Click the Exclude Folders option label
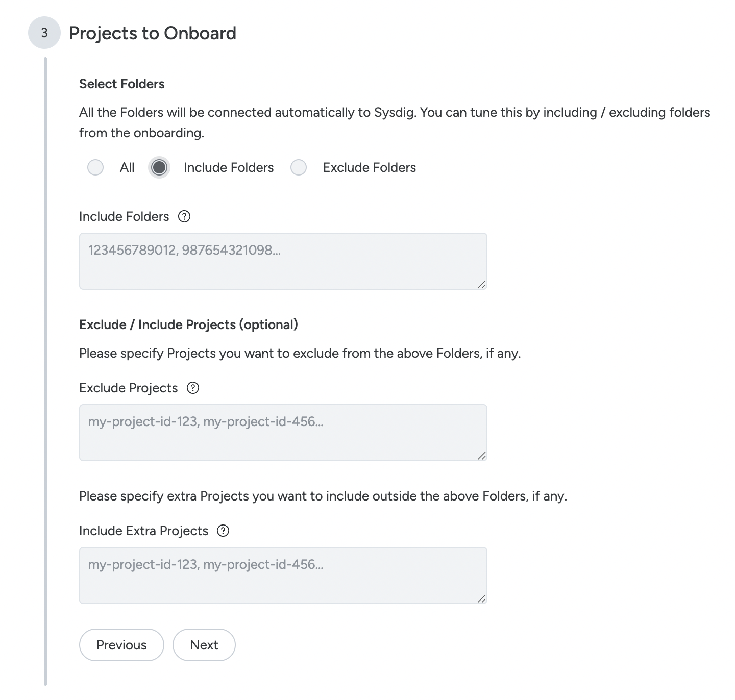 click(x=370, y=168)
